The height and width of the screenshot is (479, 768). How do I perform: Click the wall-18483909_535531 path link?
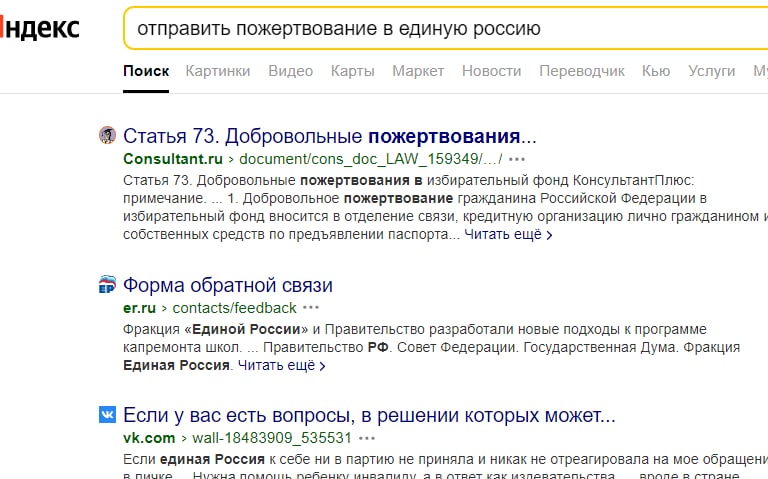272,438
